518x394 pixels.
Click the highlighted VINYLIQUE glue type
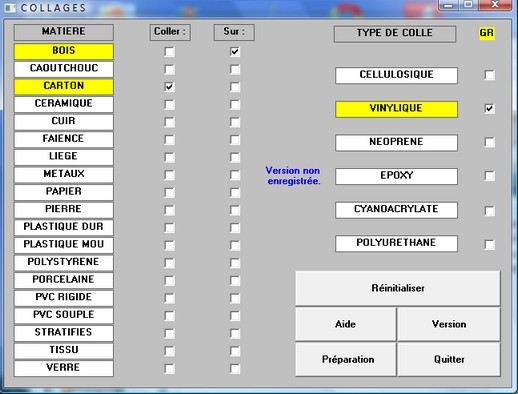click(x=396, y=109)
